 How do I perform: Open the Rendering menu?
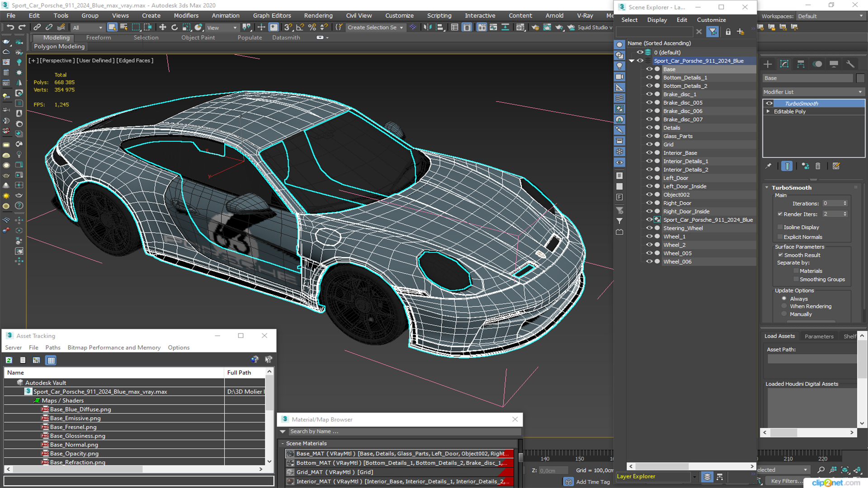pos(318,15)
